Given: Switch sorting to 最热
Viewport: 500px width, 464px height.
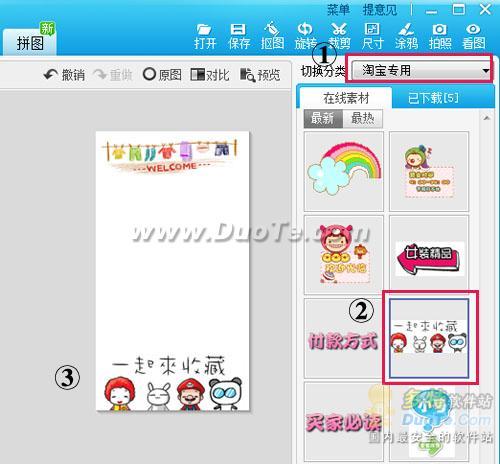Looking at the screenshot, I should (363, 118).
